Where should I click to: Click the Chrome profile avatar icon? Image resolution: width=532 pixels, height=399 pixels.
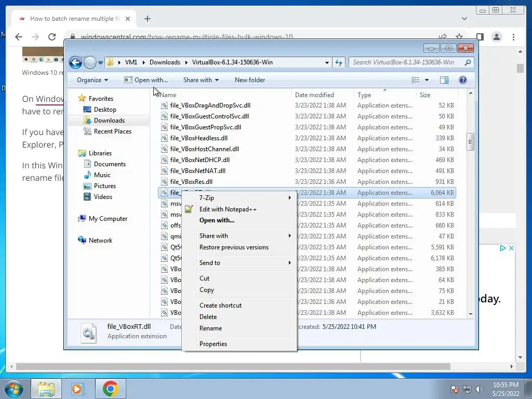point(497,37)
